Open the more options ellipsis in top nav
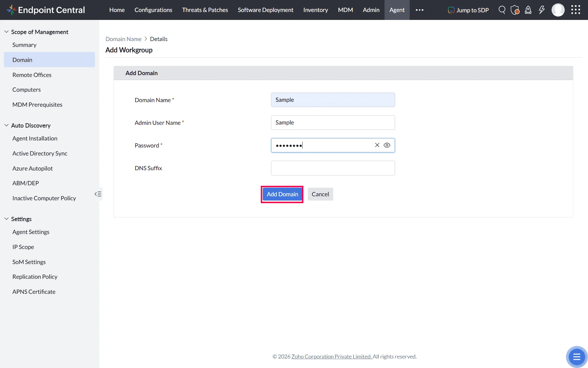This screenshot has height=368, width=588. coord(420,10)
